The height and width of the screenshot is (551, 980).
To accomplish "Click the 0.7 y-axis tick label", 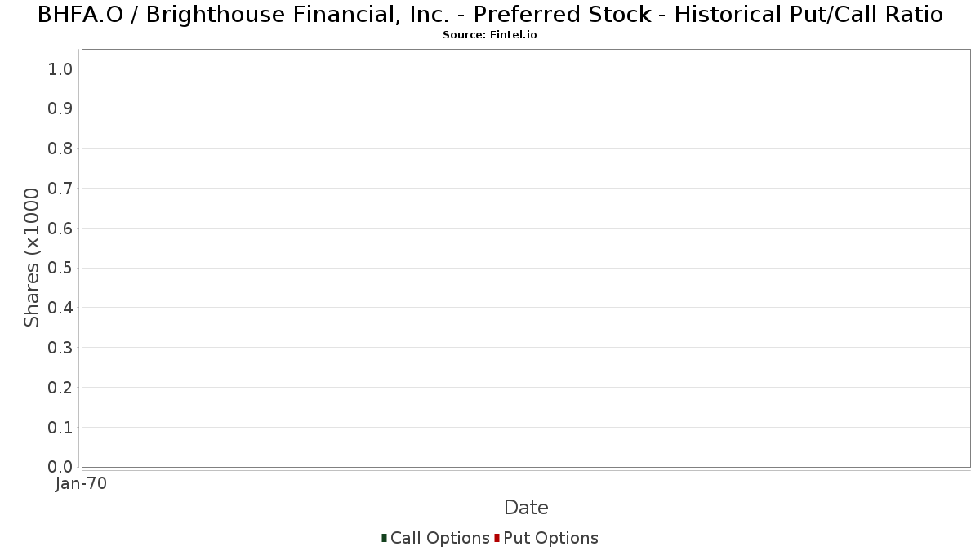I will pyautogui.click(x=61, y=189).
